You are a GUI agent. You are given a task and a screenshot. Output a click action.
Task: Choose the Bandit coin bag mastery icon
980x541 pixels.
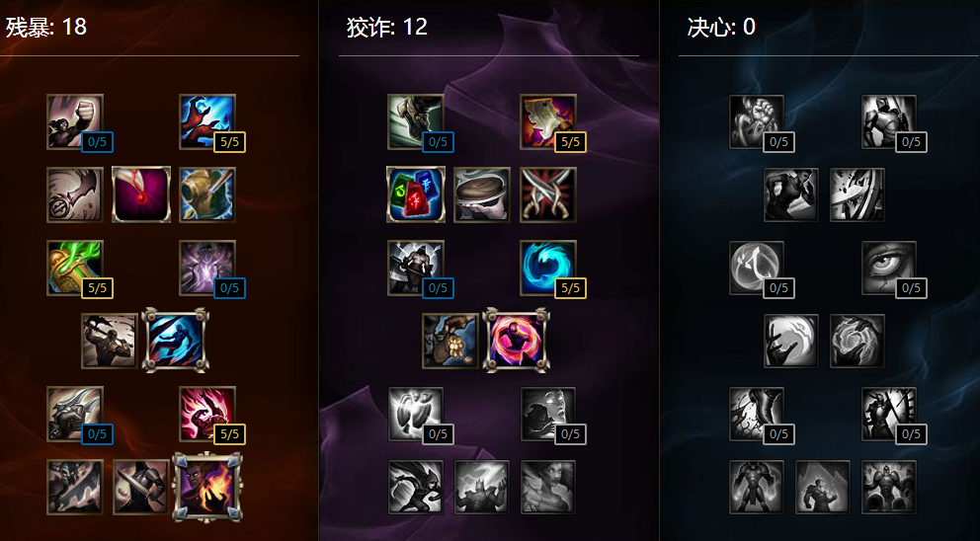(x=450, y=342)
